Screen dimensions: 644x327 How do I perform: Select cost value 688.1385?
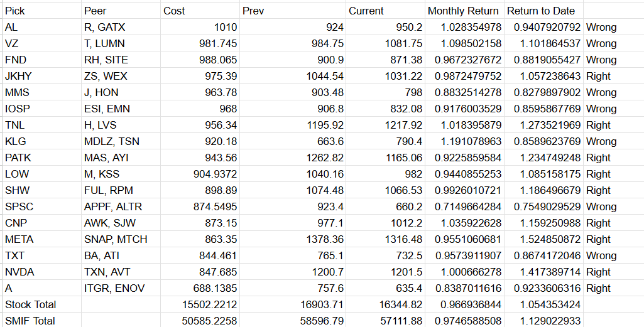[x=200, y=288]
